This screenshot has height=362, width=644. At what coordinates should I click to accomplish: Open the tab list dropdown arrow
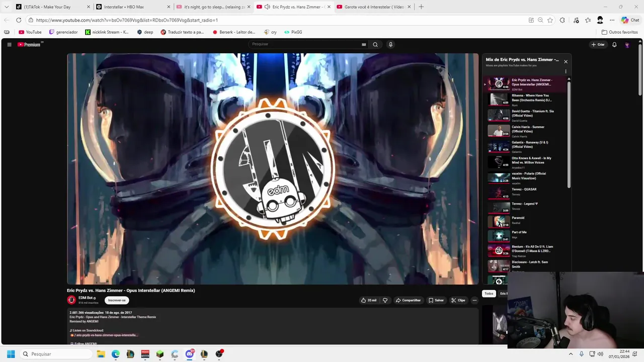click(x=6, y=7)
